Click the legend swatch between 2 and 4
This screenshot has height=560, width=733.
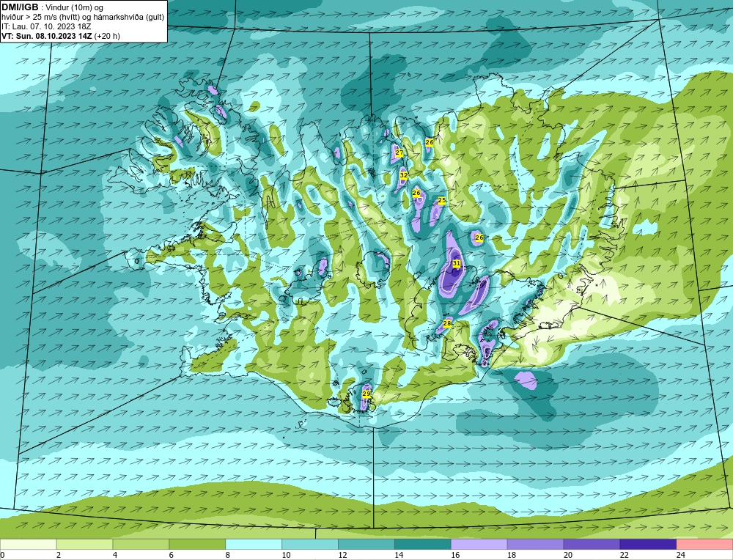(84, 545)
